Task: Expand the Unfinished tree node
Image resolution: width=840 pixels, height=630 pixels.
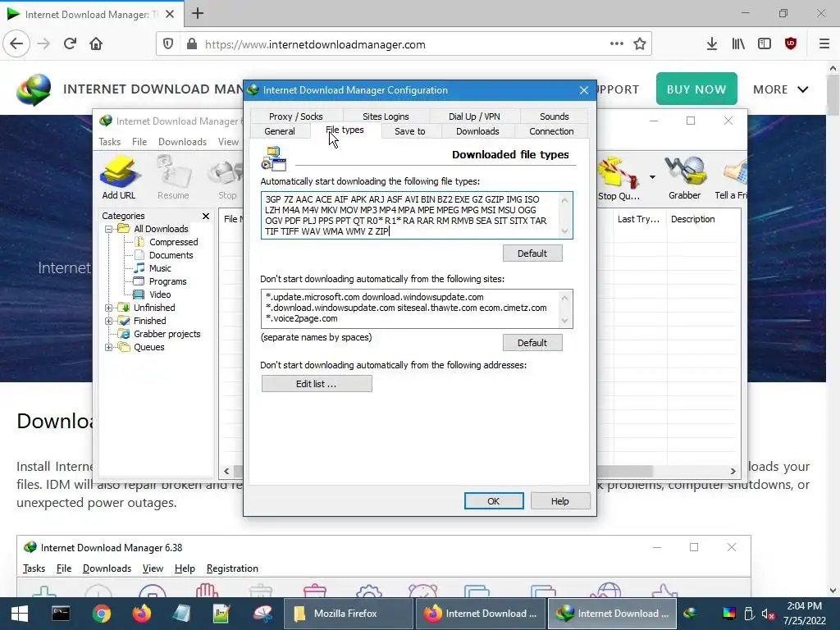Action: 109,308
